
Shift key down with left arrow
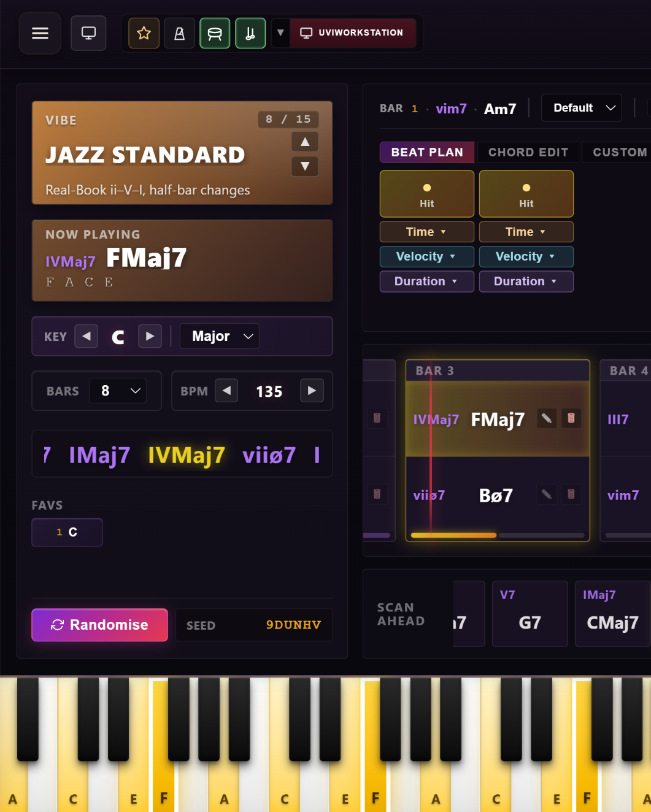pyautogui.click(x=87, y=336)
